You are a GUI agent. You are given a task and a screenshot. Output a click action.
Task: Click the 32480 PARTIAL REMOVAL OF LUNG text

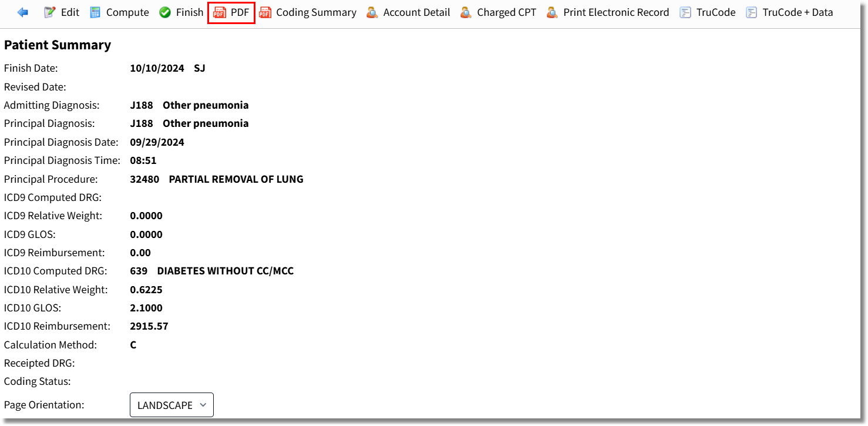(217, 179)
